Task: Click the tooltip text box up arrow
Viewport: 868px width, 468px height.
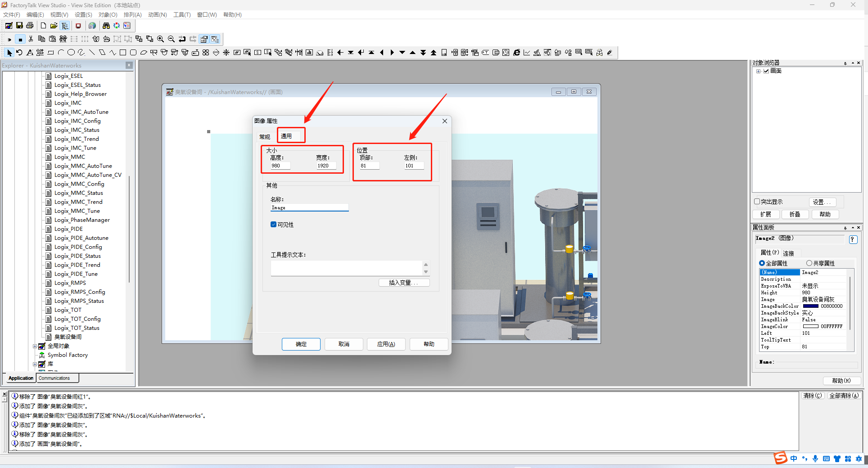Action: [426, 265]
